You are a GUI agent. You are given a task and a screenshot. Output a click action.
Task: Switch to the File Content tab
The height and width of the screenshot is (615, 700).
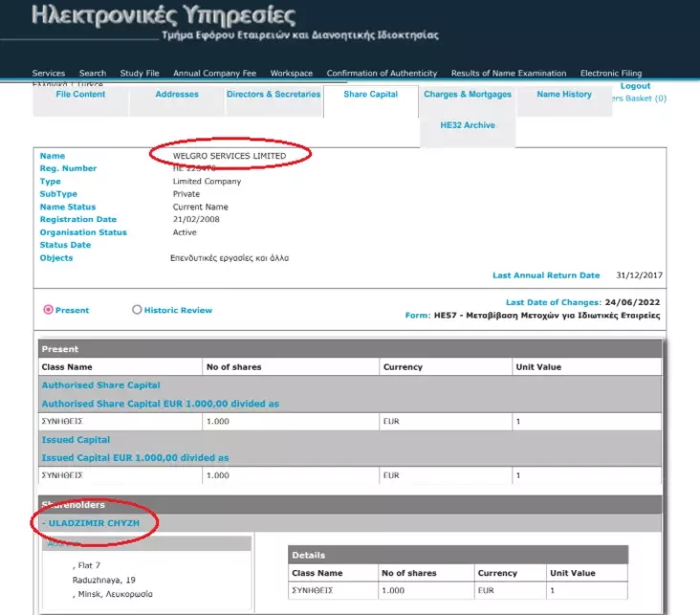81,95
